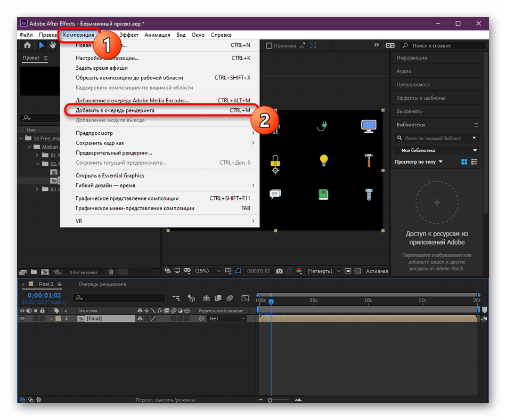Open the Четверть resolution dropdown
The width and height of the screenshot is (506, 420).
click(324, 271)
